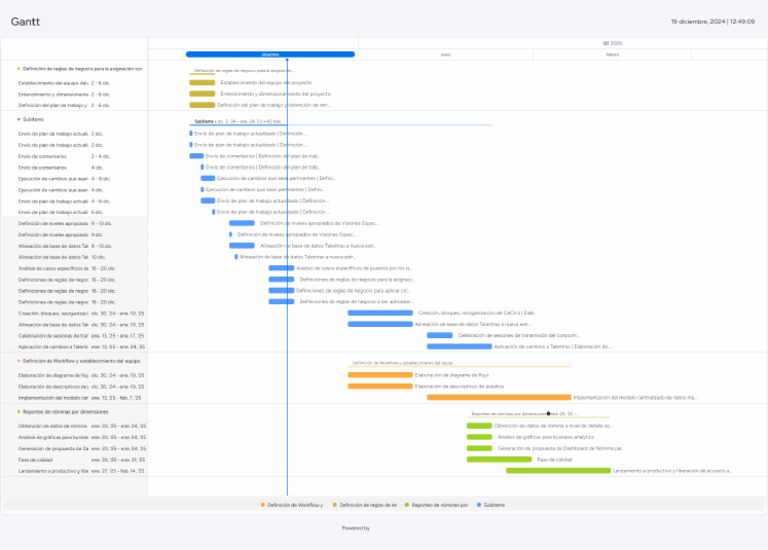The width and height of the screenshot is (768, 550).
Task: Click orange 'Elaboración de diagrama de flujo' bar
Action: [380, 375]
